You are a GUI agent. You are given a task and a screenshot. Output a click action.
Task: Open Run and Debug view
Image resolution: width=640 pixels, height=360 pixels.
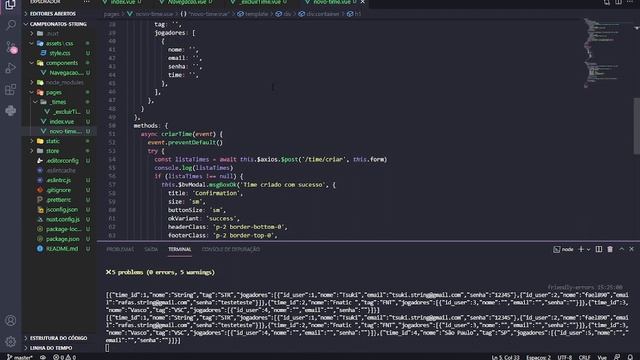point(11,68)
